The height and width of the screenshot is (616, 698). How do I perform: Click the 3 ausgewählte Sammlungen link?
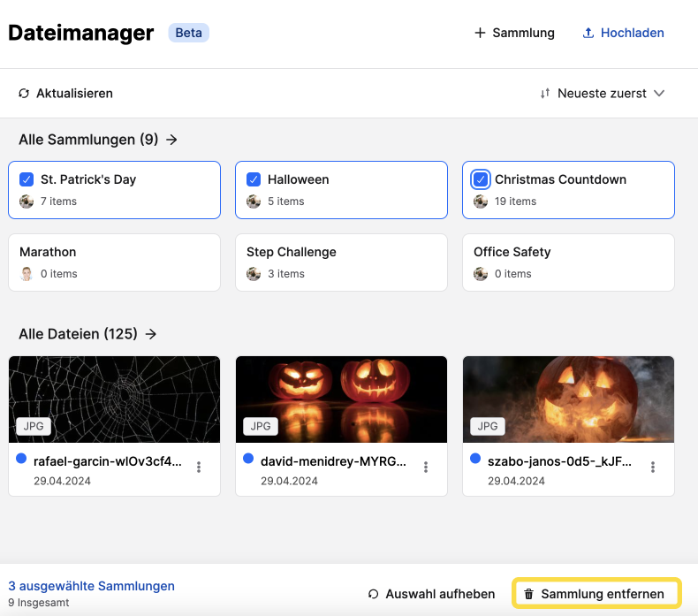pos(91,586)
